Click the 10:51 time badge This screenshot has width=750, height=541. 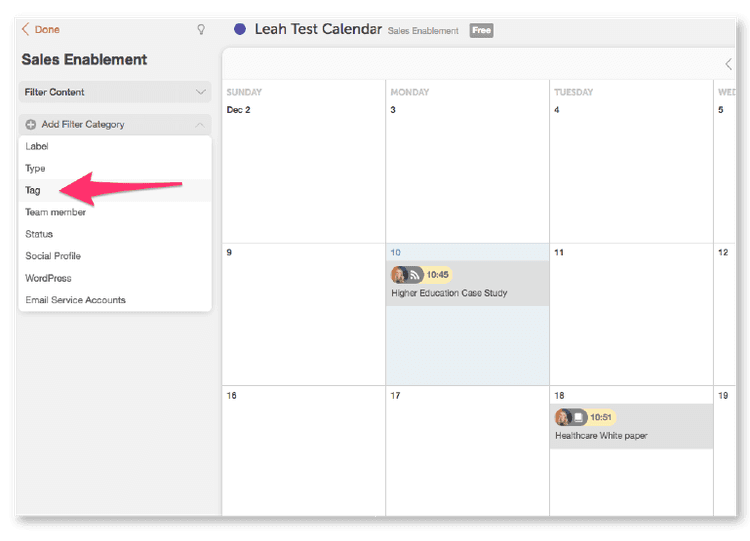tap(601, 417)
